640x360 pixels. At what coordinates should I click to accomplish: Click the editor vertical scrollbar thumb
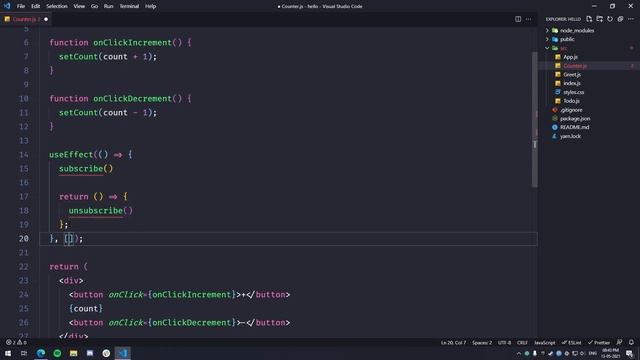(x=534, y=119)
